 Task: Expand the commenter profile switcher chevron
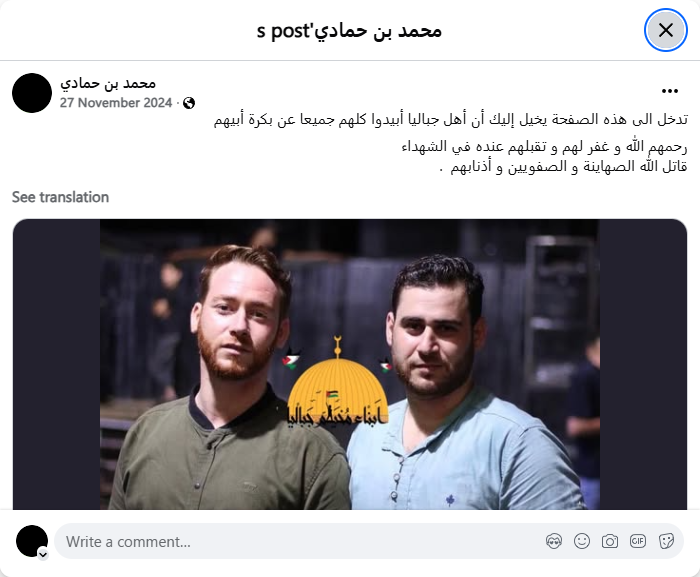click(43, 555)
